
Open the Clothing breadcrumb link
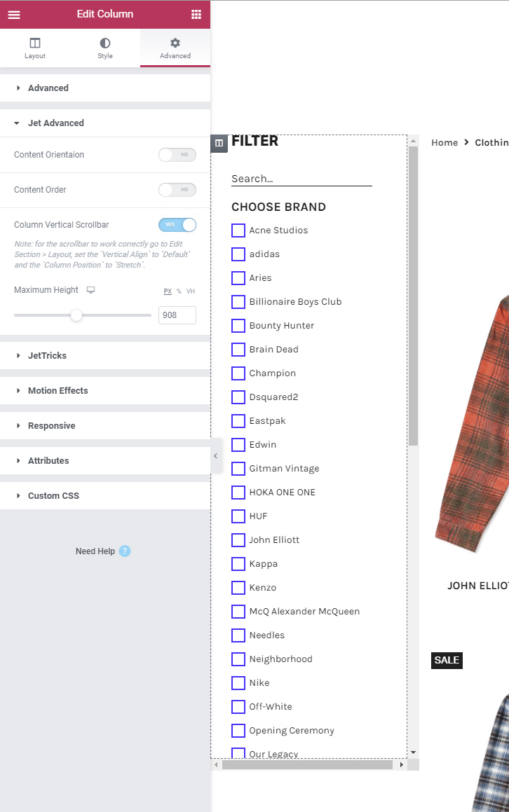(x=491, y=142)
